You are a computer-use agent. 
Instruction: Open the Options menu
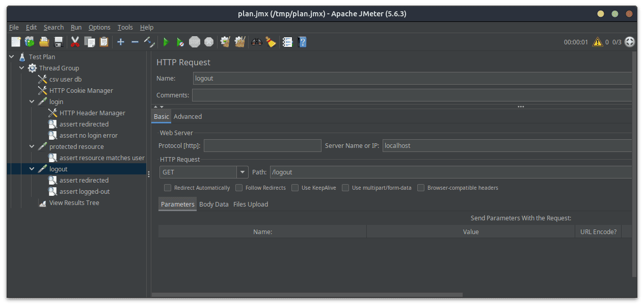pos(99,28)
